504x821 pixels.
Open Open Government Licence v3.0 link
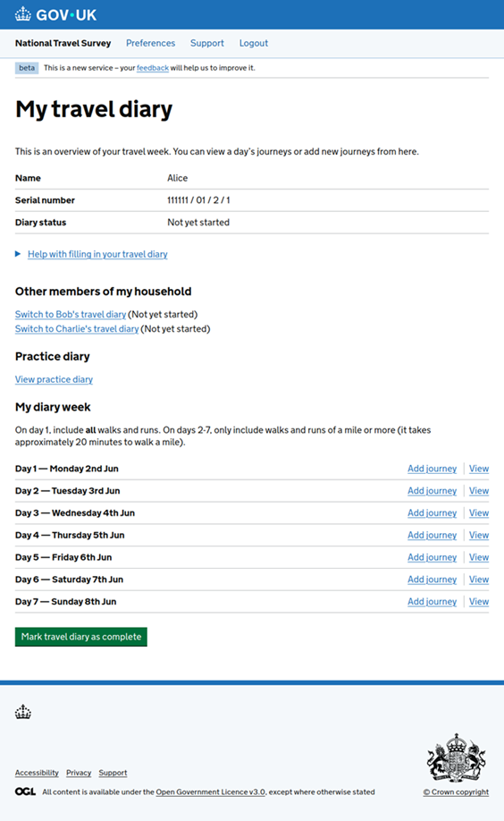tap(210, 792)
